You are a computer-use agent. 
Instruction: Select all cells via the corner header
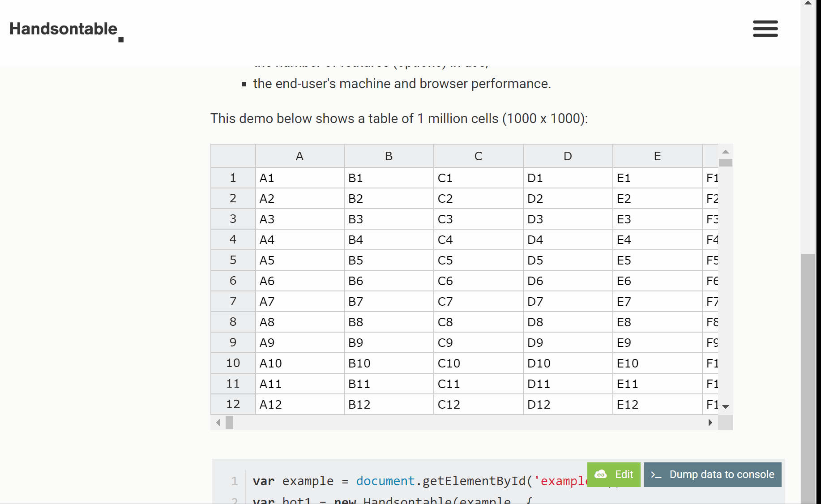[233, 156]
